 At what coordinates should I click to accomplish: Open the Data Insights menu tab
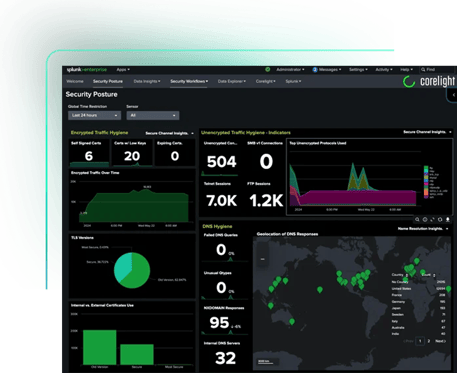click(x=147, y=81)
